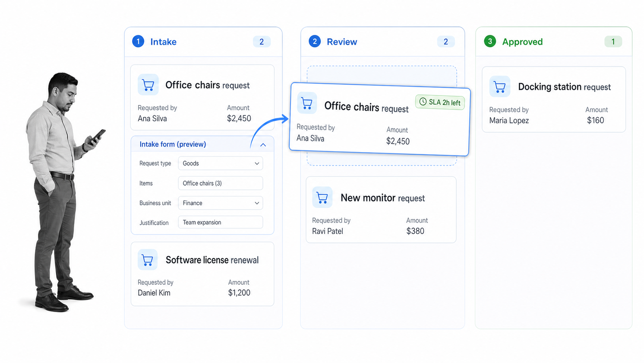Click requester name Maria Lopez

pos(509,121)
